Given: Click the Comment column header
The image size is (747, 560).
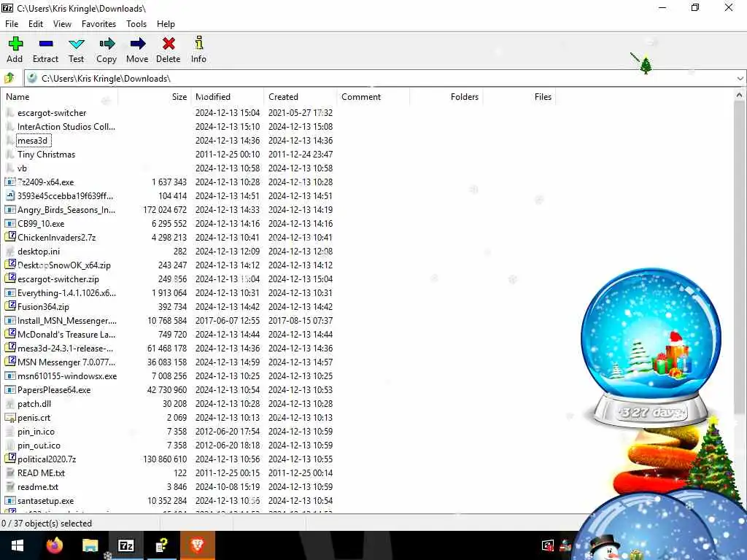Looking at the screenshot, I should (373, 97).
